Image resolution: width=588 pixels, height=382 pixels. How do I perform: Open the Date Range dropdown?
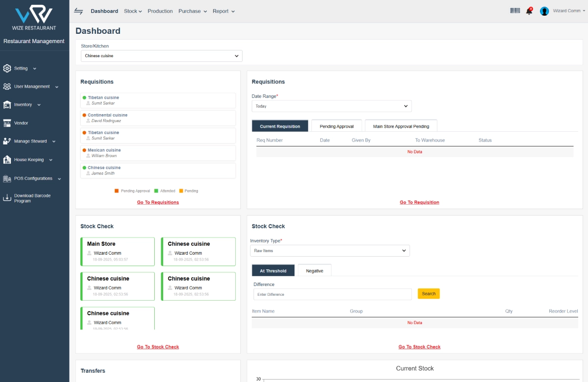click(x=332, y=106)
